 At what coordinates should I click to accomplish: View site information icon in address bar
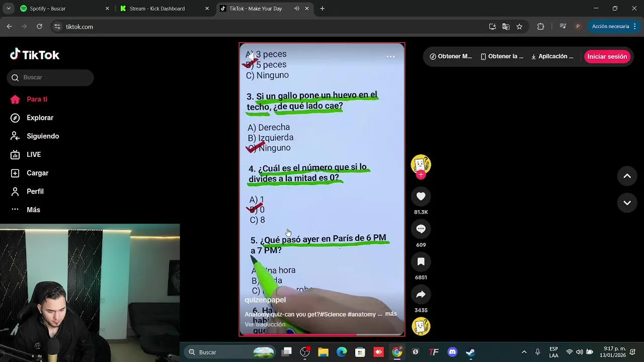click(x=57, y=27)
